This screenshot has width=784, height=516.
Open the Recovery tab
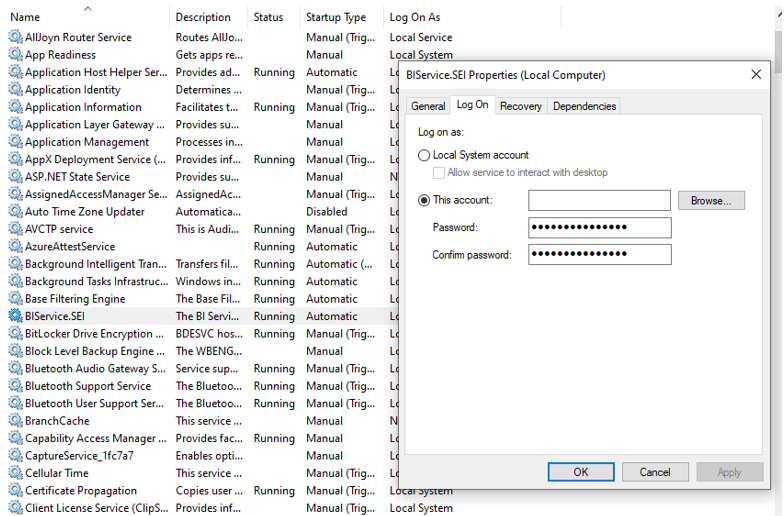(x=520, y=106)
